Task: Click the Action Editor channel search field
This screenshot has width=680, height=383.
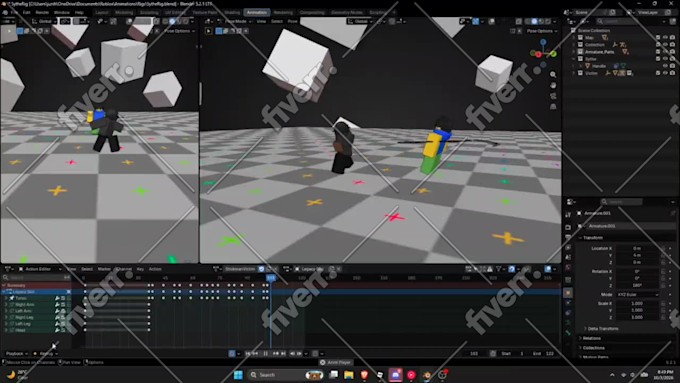Action: pos(35,277)
